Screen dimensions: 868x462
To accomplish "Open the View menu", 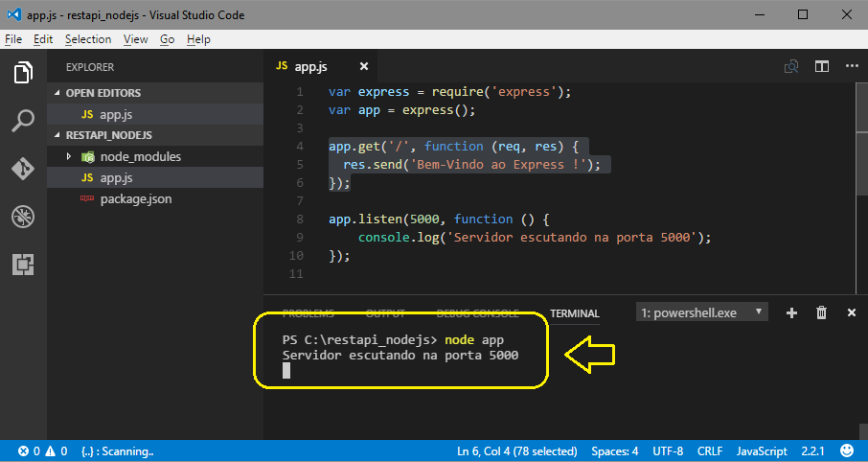I will pos(135,39).
